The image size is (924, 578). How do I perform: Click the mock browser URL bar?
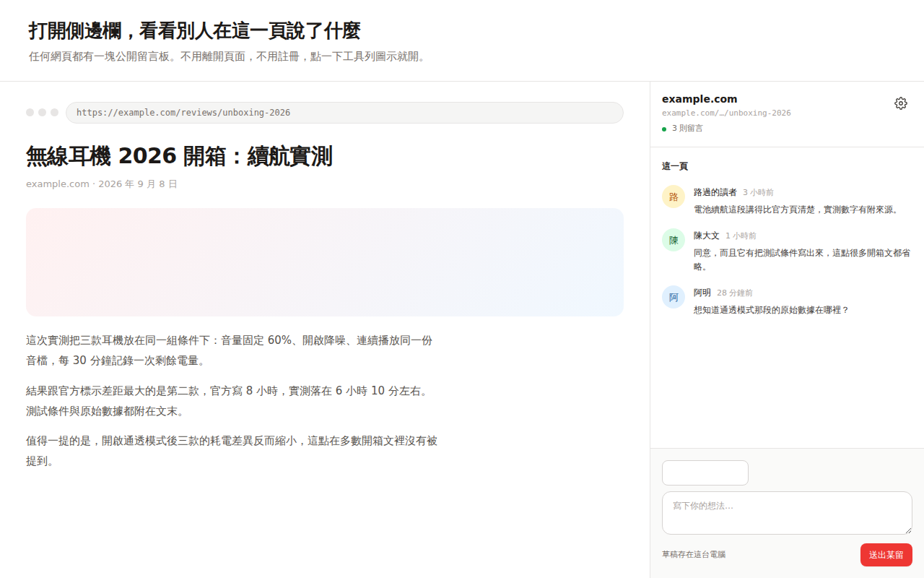pyautogui.click(x=344, y=113)
